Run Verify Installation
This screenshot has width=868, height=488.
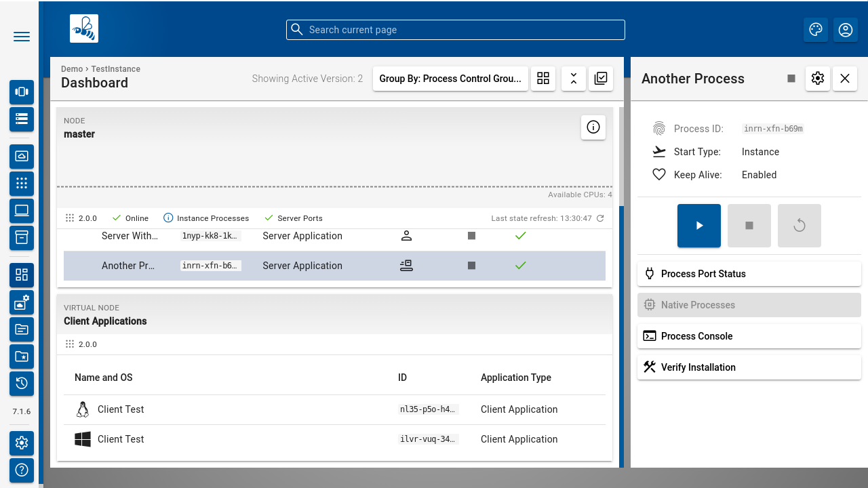[x=749, y=367]
